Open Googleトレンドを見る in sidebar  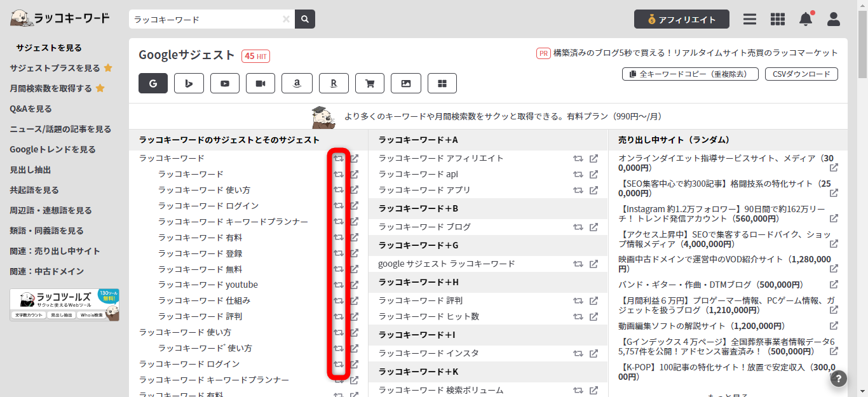53,149
